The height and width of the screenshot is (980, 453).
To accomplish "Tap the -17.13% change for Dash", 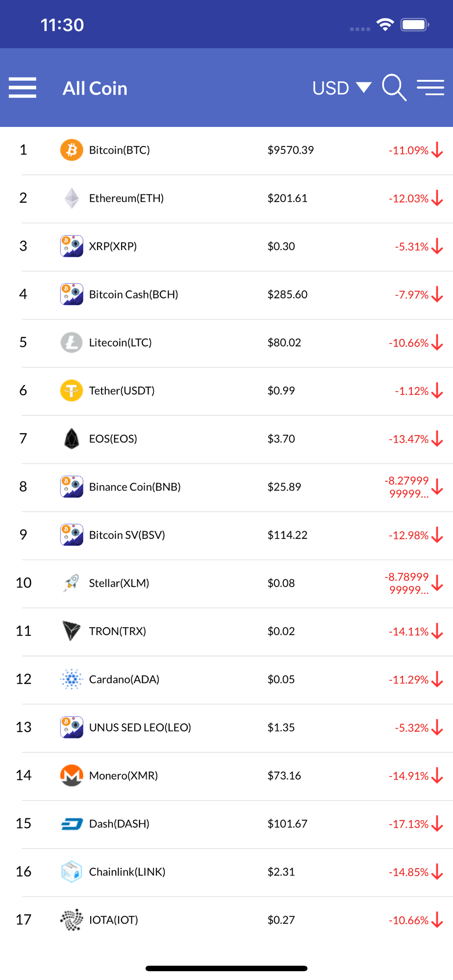I will click(x=408, y=824).
